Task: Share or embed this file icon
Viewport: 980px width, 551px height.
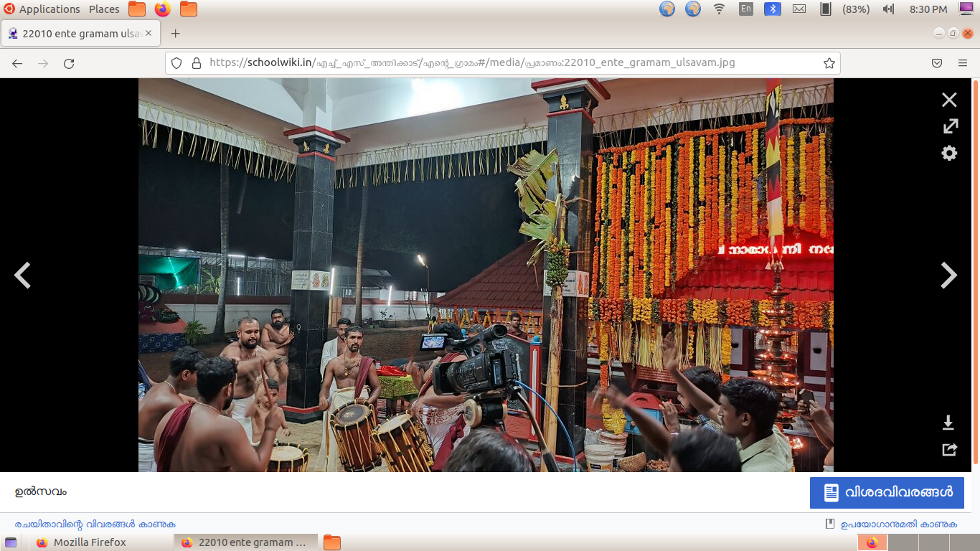Action: pyautogui.click(x=949, y=450)
